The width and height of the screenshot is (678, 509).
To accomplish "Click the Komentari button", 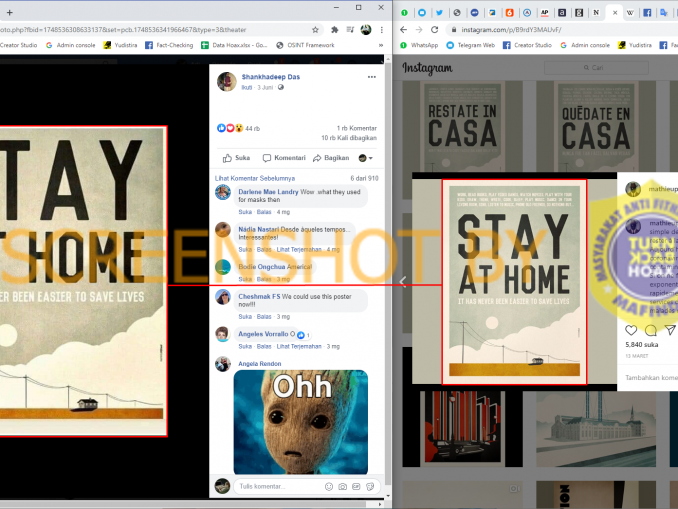I will click(x=284, y=158).
